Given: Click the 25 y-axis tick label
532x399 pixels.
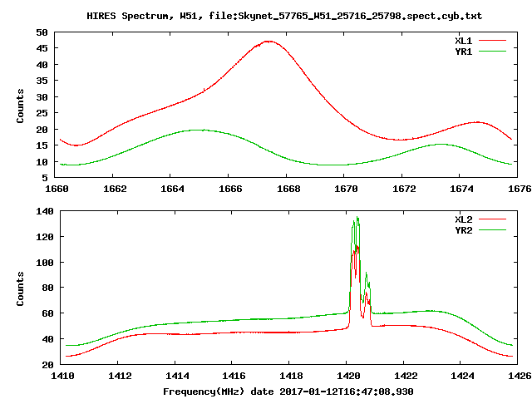Looking at the screenshot, I should coord(42,113).
